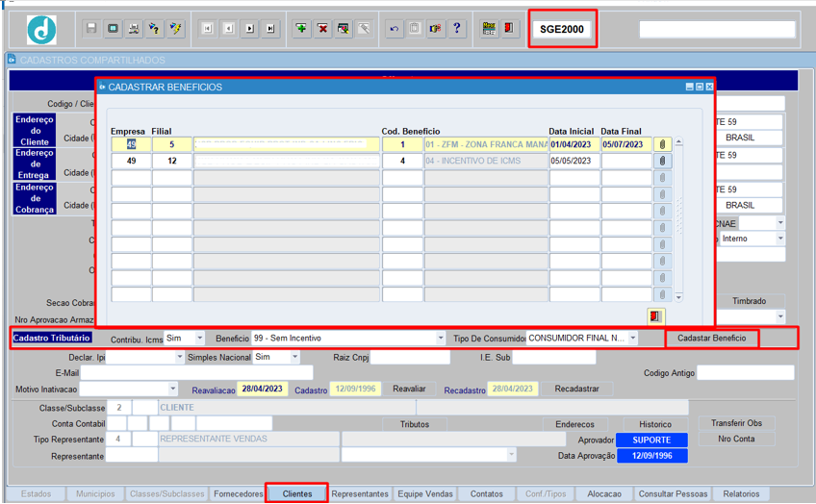Open attachment clip on ZFM Zona Franca row

pyautogui.click(x=662, y=144)
